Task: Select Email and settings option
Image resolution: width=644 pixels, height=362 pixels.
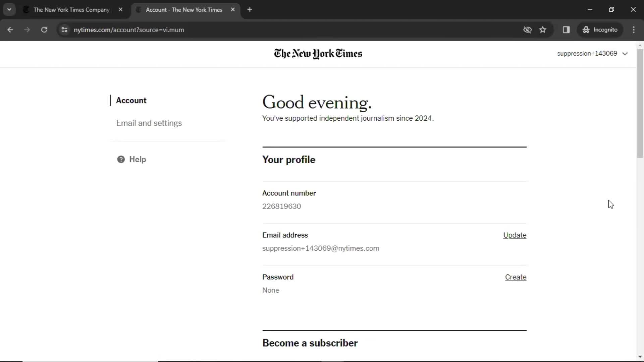Action: pyautogui.click(x=149, y=123)
